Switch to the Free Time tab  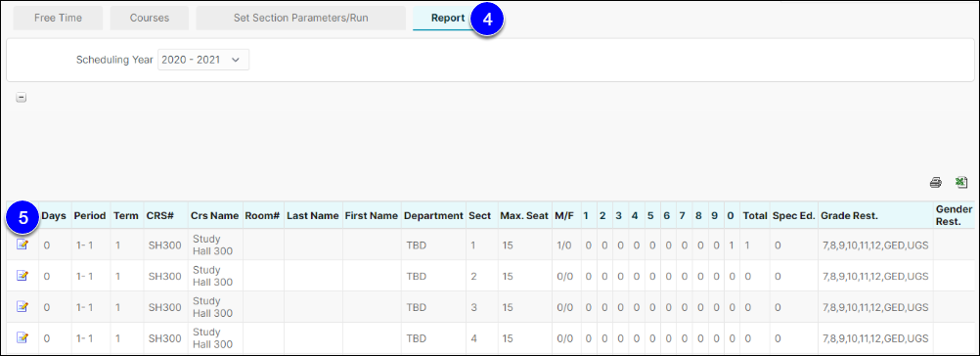[58, 19]
